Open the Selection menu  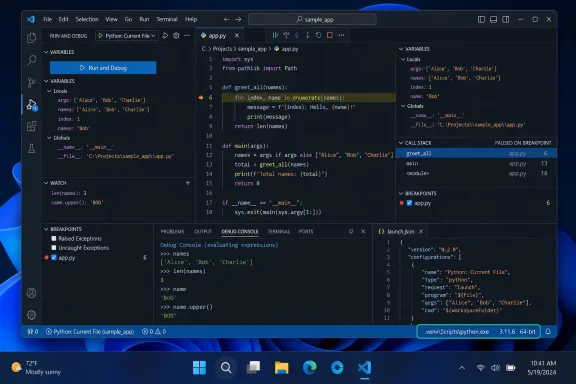[x=87, y=19]
